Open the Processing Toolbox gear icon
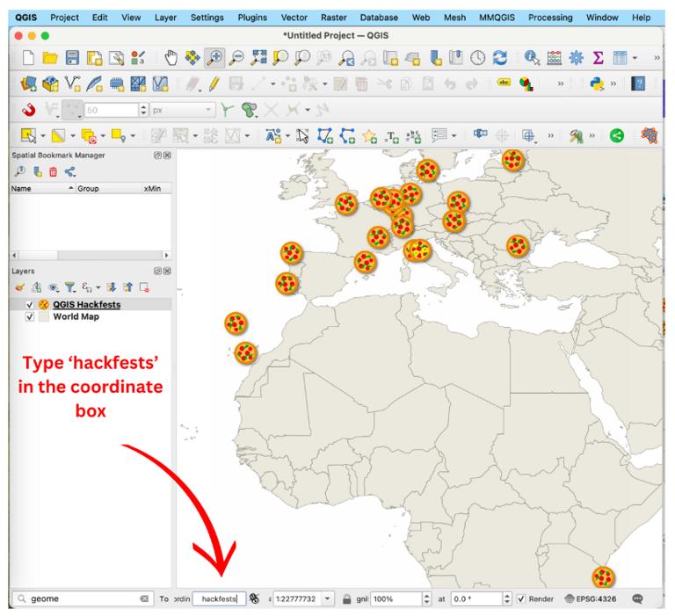 (x=576, y=57)
